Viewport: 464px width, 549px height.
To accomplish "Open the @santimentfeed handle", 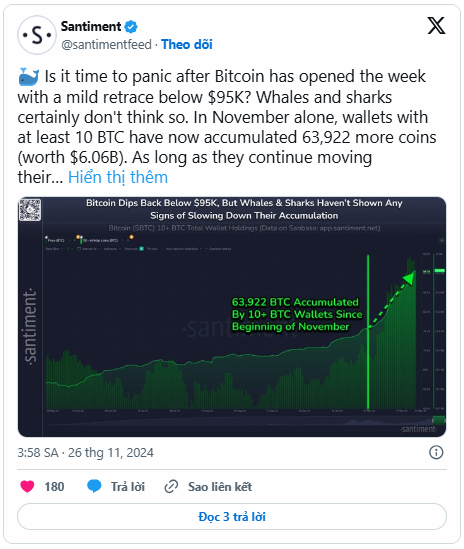I will [106, 45].
